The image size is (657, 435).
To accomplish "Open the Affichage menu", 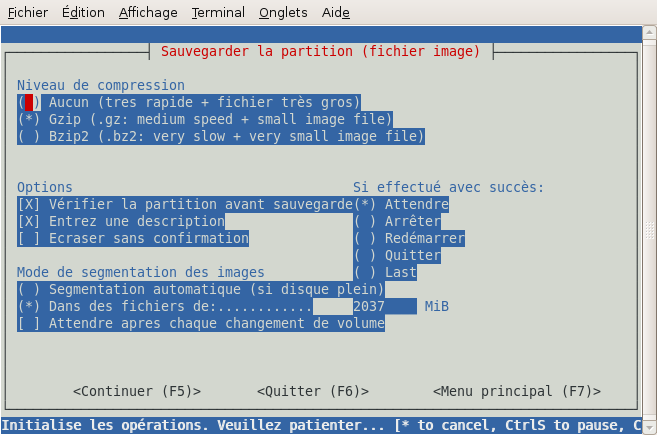I will [148, 13].
